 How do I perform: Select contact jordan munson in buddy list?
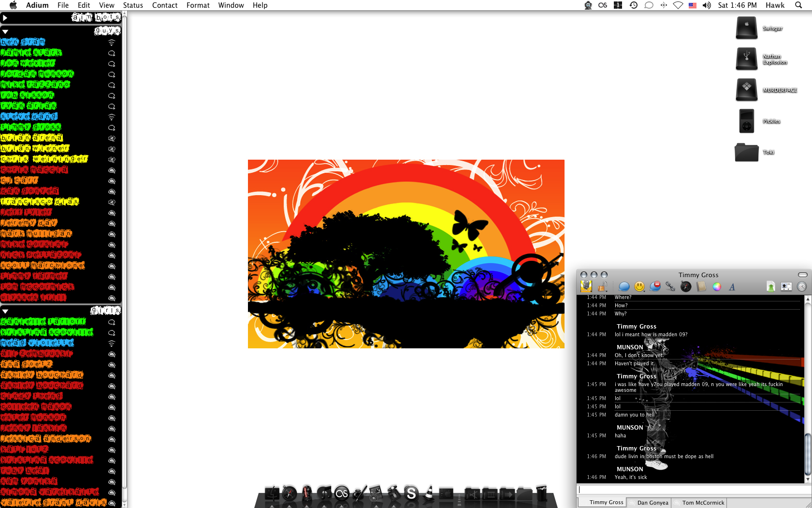(61, 74)
